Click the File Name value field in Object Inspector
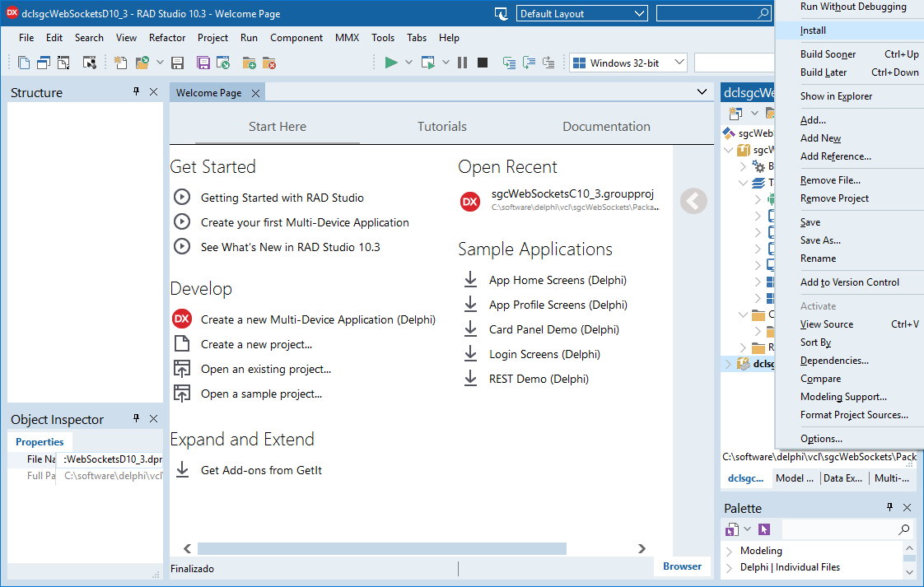Viewport: 924px width, 587px height. (x=110, y=459)
